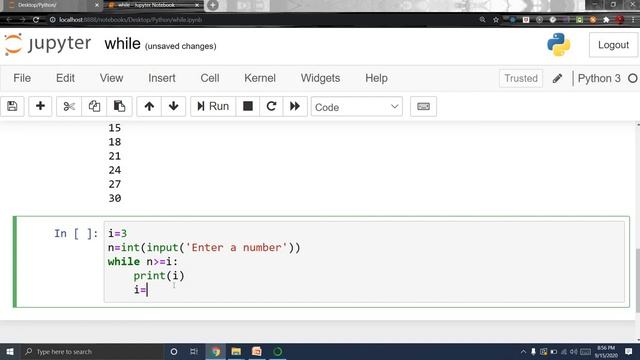
Task: Click the In [ ] cell prompt
Action: pos(76,233)
